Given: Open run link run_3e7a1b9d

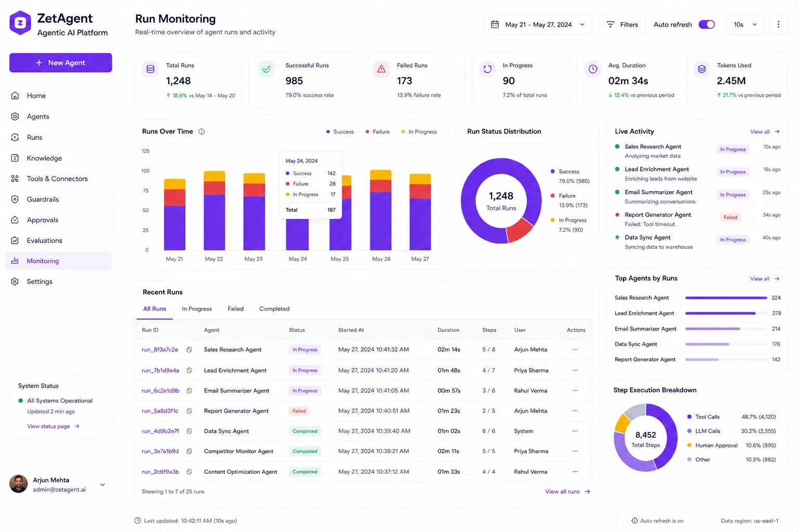Looking at the screenshot, I should coord(160,451).
